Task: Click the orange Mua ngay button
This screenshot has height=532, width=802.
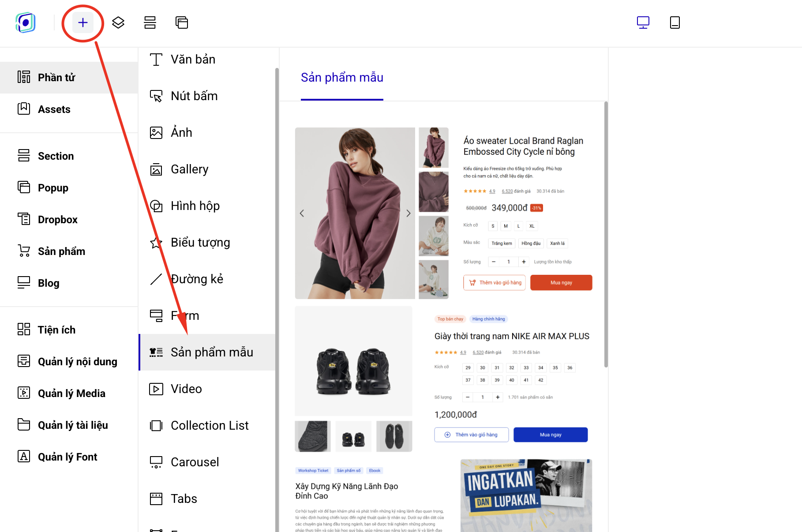Action: [561, 283]
